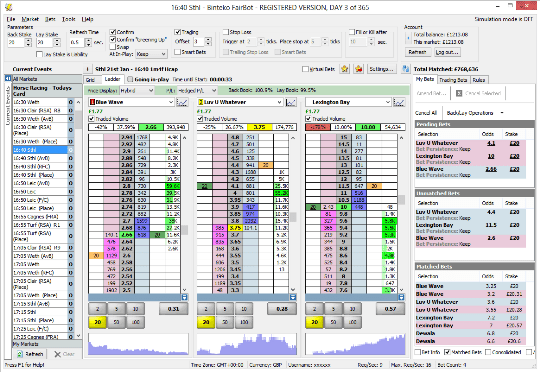Click the icon beside 16:30 Weth row
540x372 pixels.
pos(71,102)
